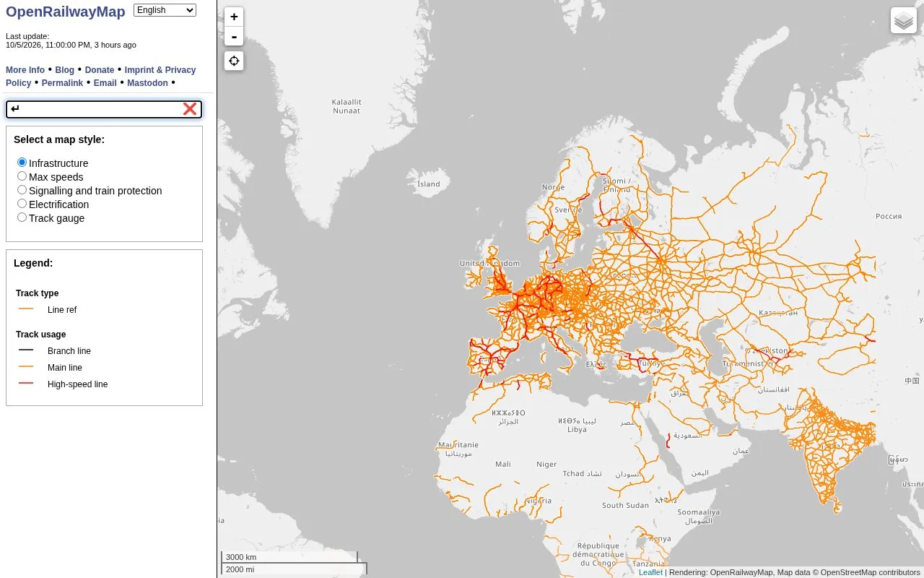Copy the Permalink link

(x=62, y=83)
